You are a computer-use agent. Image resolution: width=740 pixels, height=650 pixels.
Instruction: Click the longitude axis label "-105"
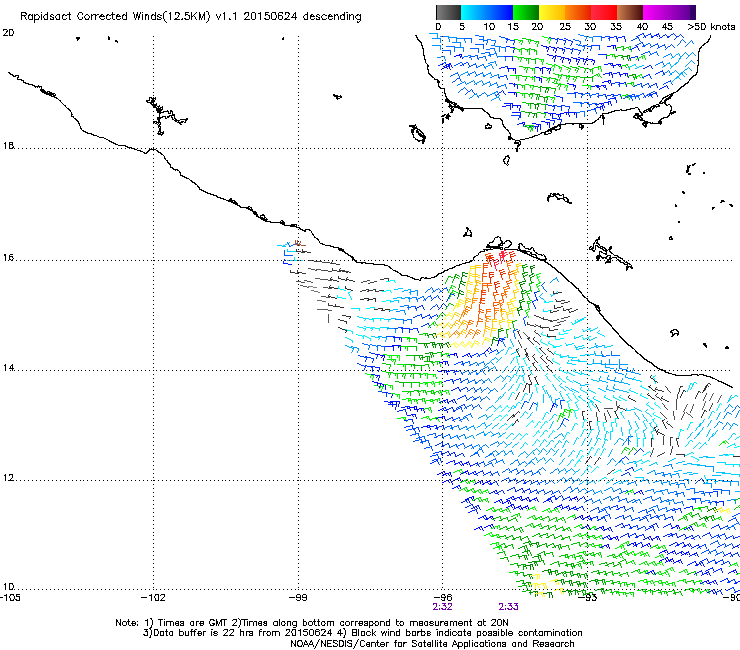(10, 598)
